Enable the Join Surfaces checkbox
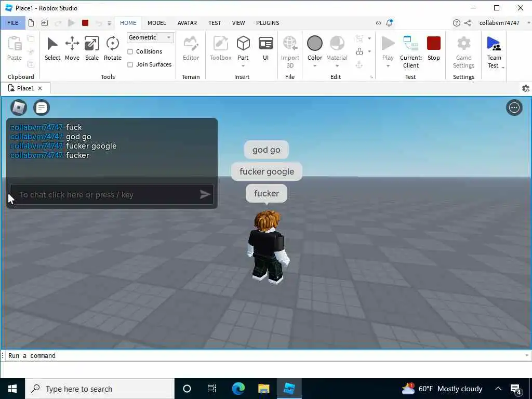The image size is (532, 399). point(130,64)
